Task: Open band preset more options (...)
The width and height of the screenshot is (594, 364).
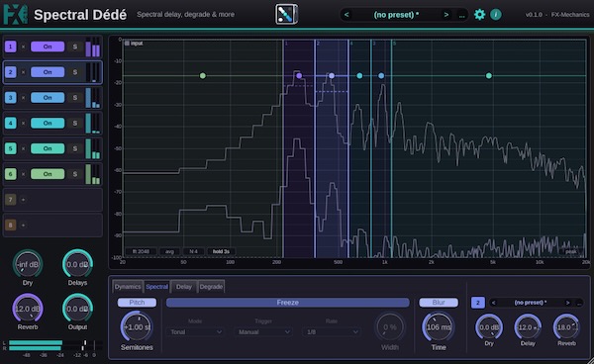Action: pos(579,303)
